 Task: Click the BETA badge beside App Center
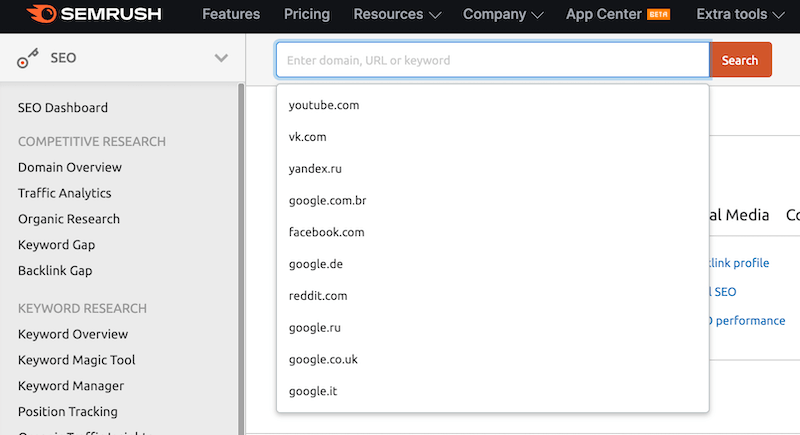pyautogui.click(x=658, y=14)
